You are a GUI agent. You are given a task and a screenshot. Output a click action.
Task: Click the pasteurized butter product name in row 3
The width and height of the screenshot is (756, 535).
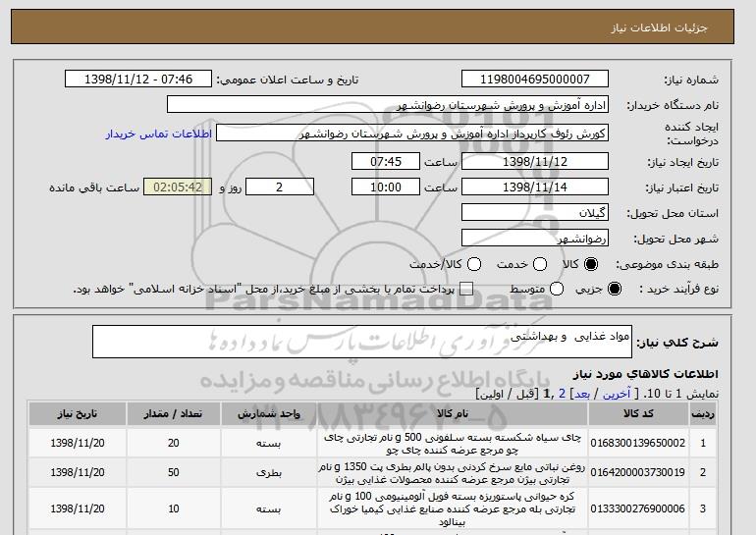453,508
